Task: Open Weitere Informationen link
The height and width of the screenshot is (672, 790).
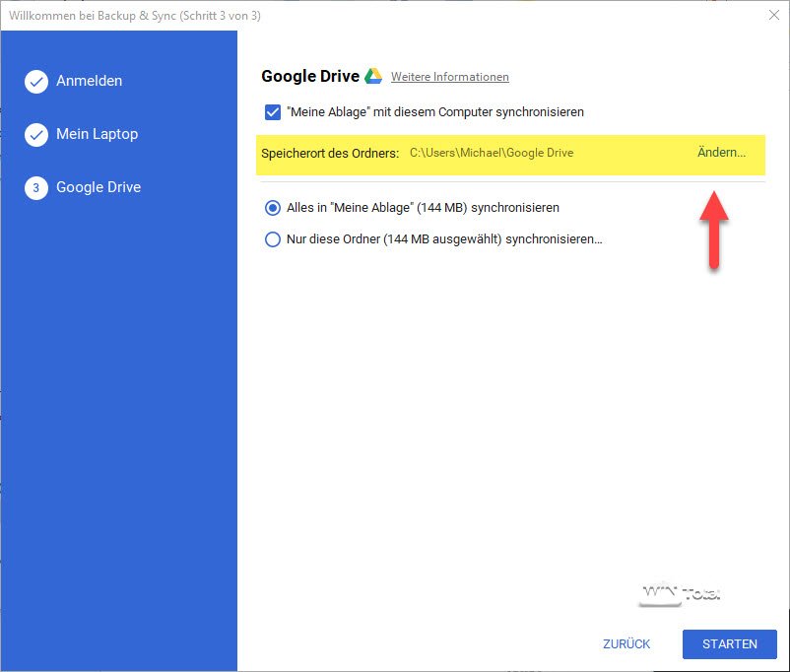Action: (x=450, y=77)
